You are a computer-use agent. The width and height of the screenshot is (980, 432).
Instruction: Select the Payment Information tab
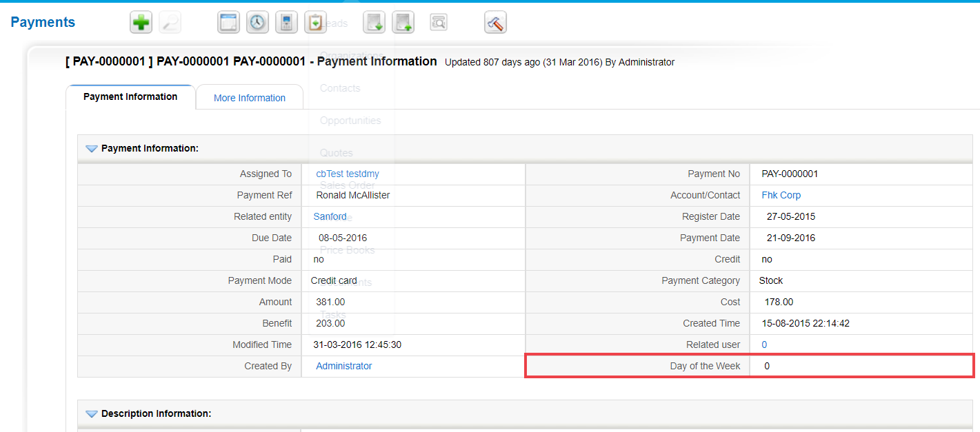click(130, 96)
